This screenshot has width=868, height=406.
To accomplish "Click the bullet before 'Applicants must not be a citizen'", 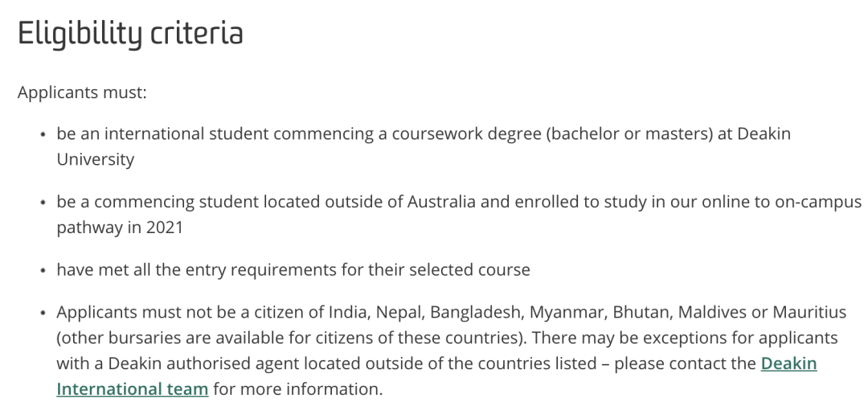I will [x=43, y=313].
